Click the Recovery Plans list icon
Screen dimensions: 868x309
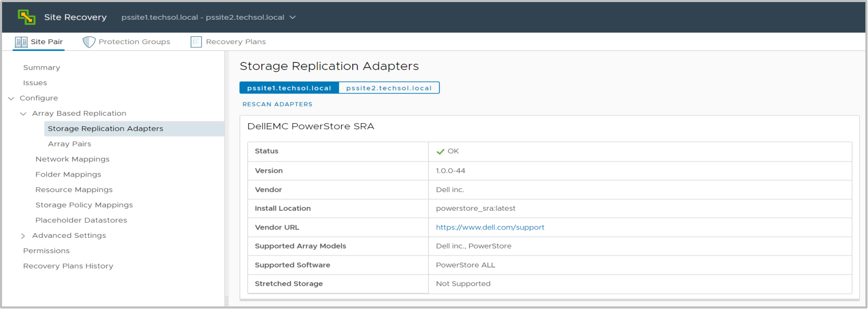coord(196,42)
